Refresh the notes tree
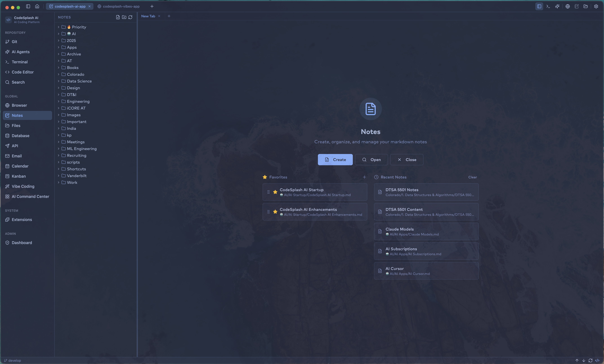The width and height of the screenshot is (604, 364). point(130,17)
